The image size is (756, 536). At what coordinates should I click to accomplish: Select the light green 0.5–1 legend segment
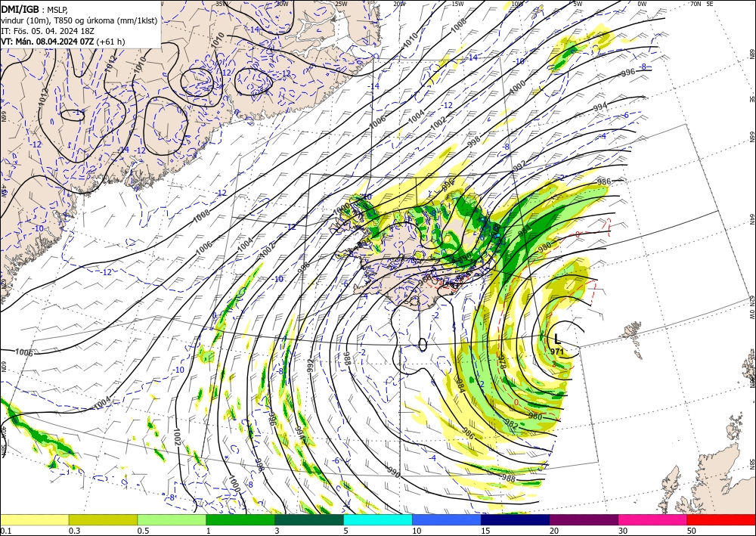pyautogui.click(x=172, y=519)
